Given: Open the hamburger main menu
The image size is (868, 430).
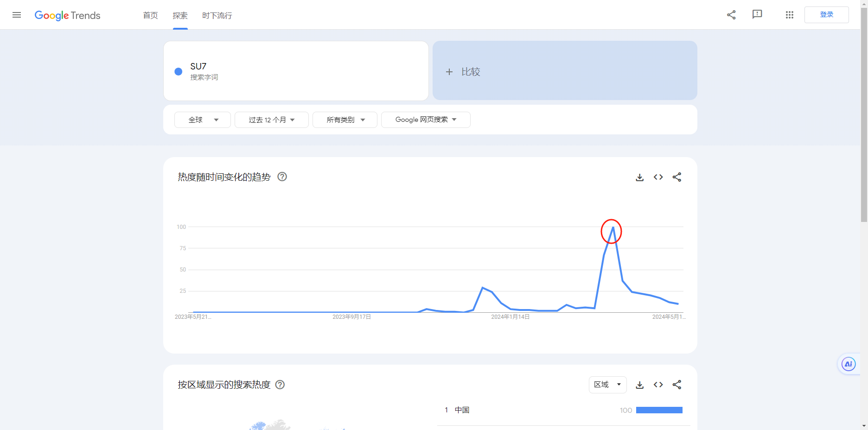Looking at the screenshot, I should click(x=17, y=15).
